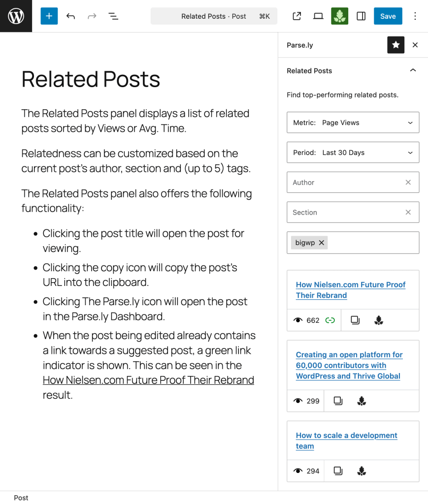This screenshot has width=428, height=504.
Task: Open the document overview list icon
Action: tap(113, 16)
